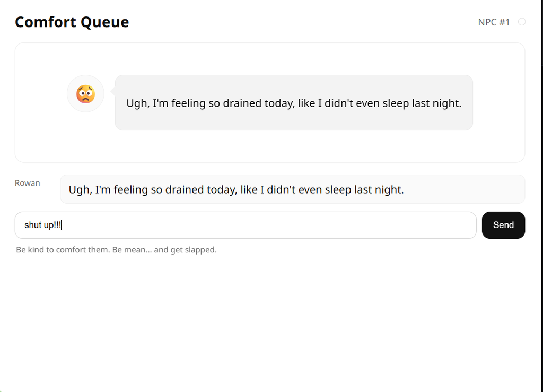
Task: Click the NPC #1 label
Action: coord(493,22)
